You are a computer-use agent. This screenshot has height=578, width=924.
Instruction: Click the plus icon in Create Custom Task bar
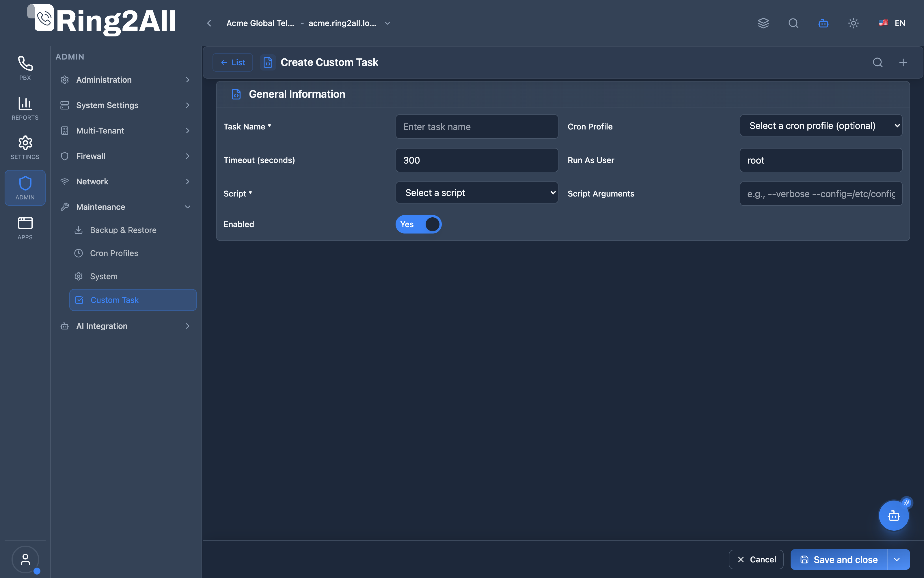903,62
